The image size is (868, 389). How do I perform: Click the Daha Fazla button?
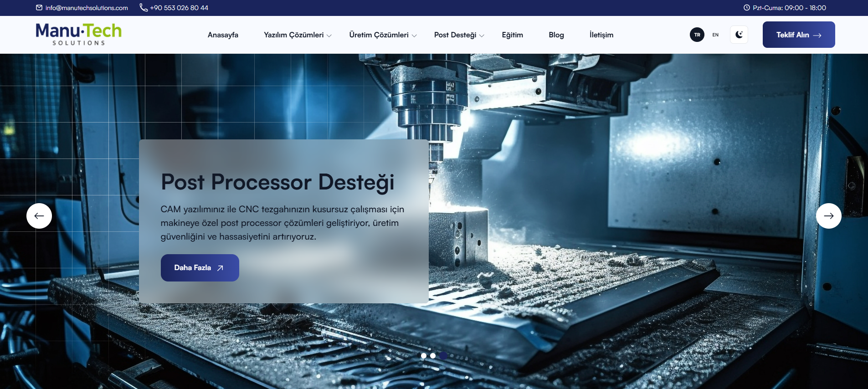[200, 268]
